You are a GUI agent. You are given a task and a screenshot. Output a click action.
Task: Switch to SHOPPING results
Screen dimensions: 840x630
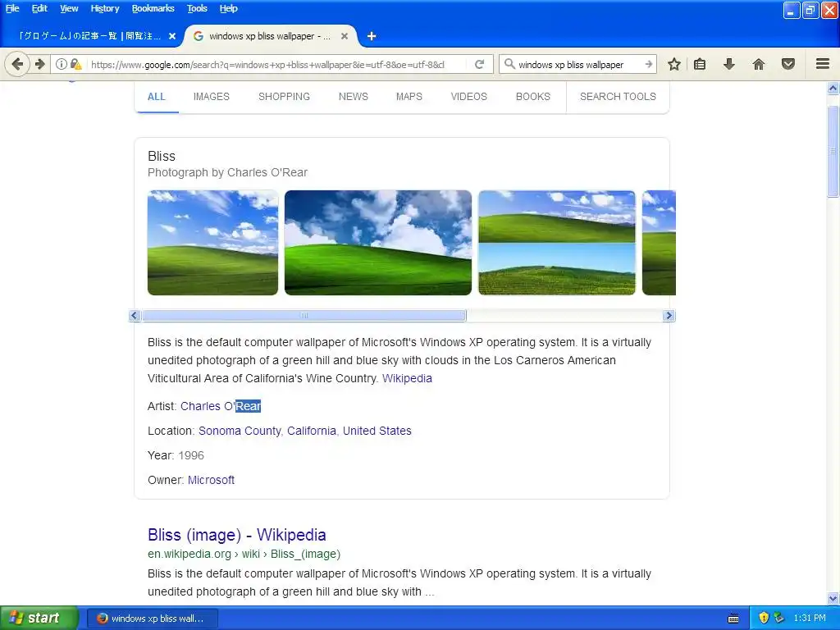[x=284, y=97]
